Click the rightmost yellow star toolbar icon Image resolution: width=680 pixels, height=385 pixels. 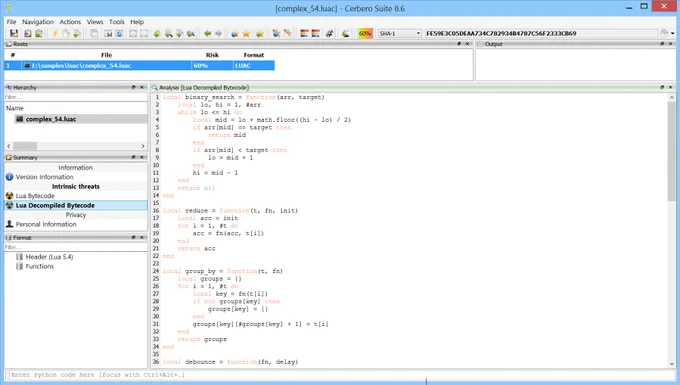click(x=259, y=33)
